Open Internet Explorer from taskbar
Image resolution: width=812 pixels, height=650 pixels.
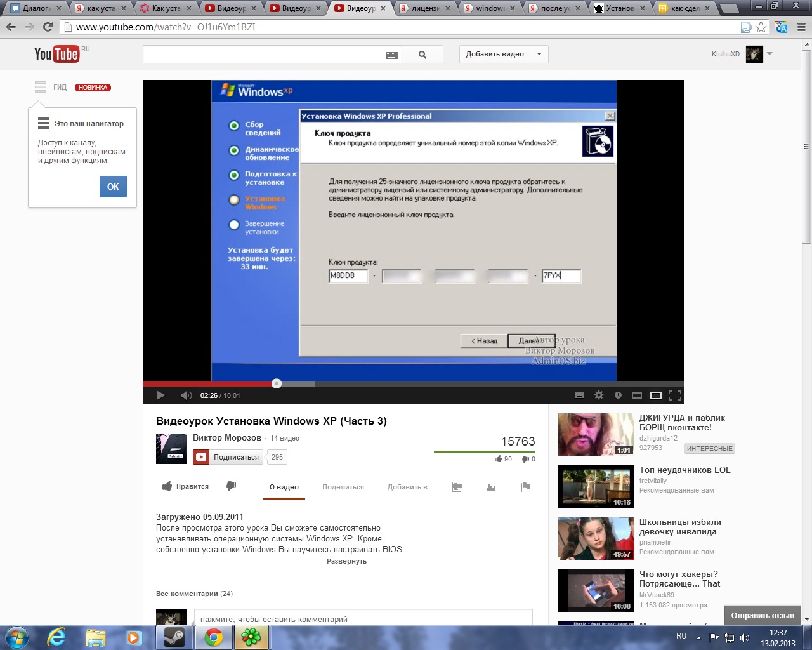tap(56, 637)
